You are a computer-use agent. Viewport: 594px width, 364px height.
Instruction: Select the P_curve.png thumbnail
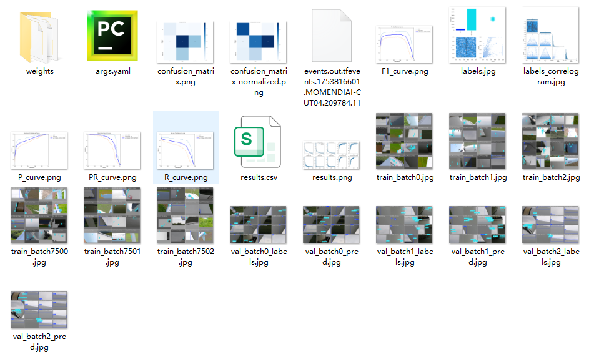click(x=39, y=150)
